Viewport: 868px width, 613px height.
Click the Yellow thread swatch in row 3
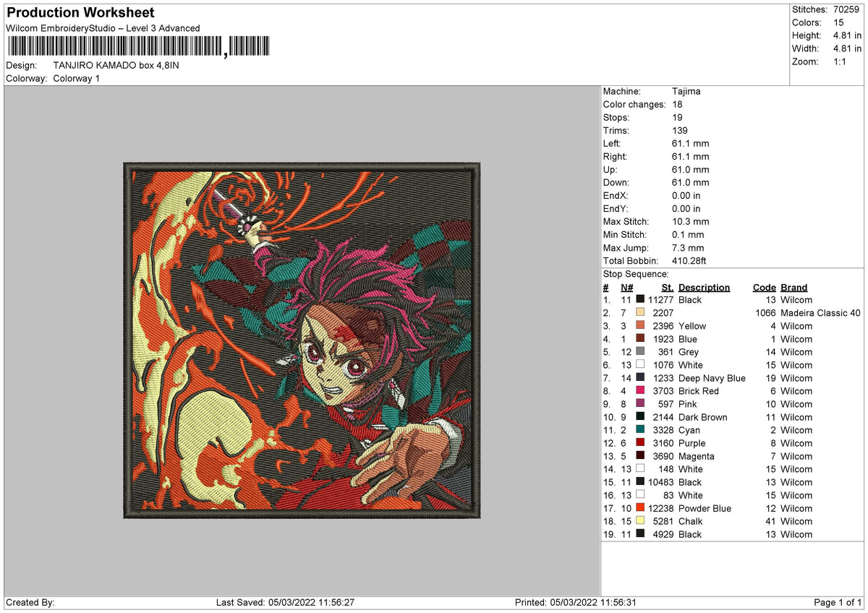(x=640, y=326)
